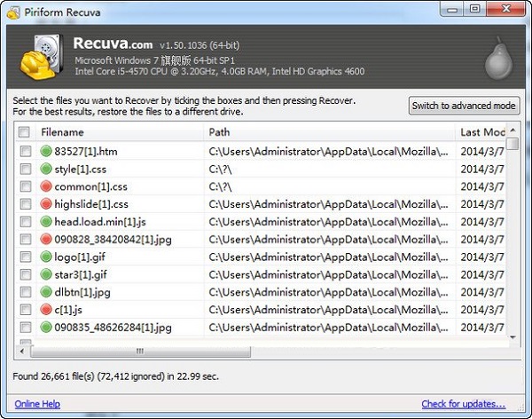The width and height of the screenshot is (532, 419).
Task: Click red status dot of c[1].js
Action: click(x=46, y=310)
